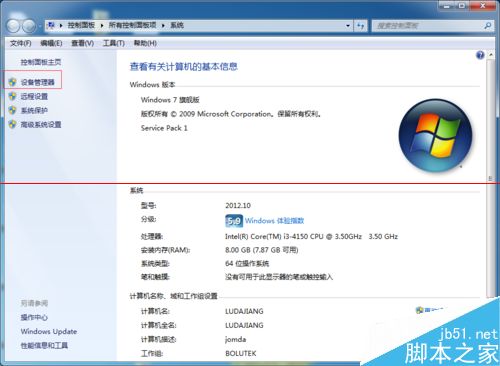Viewport: 500px width, 366px height.
Task: Open the 编辑(E) menu
Action: pos(51,43)
